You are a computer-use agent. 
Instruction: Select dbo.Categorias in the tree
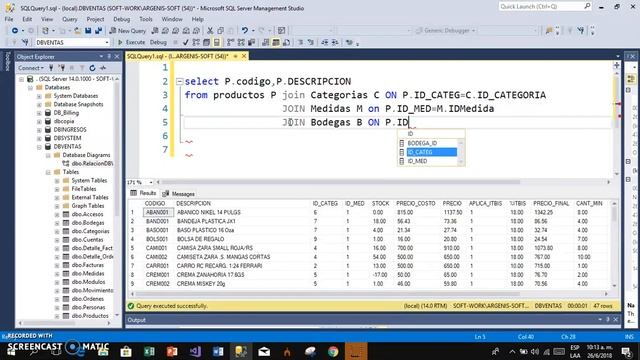tap(90, 231)
